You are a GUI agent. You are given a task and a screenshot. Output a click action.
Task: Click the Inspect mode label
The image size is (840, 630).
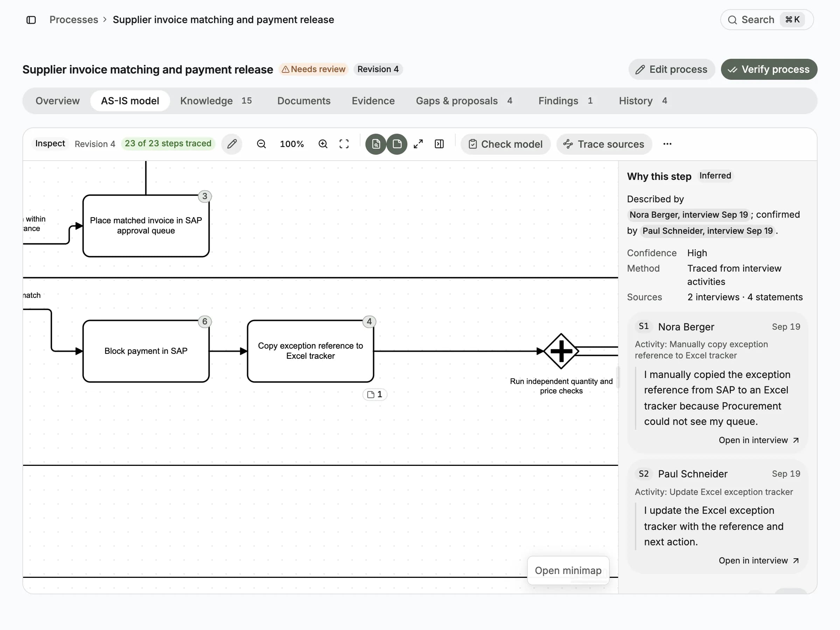pos(50,143)
